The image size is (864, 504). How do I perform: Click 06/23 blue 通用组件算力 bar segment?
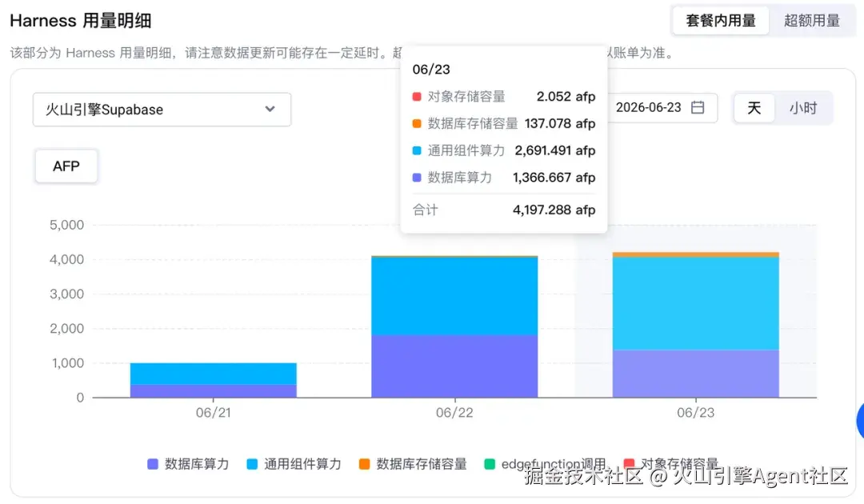pyautogui.click(x=696, y=303)
